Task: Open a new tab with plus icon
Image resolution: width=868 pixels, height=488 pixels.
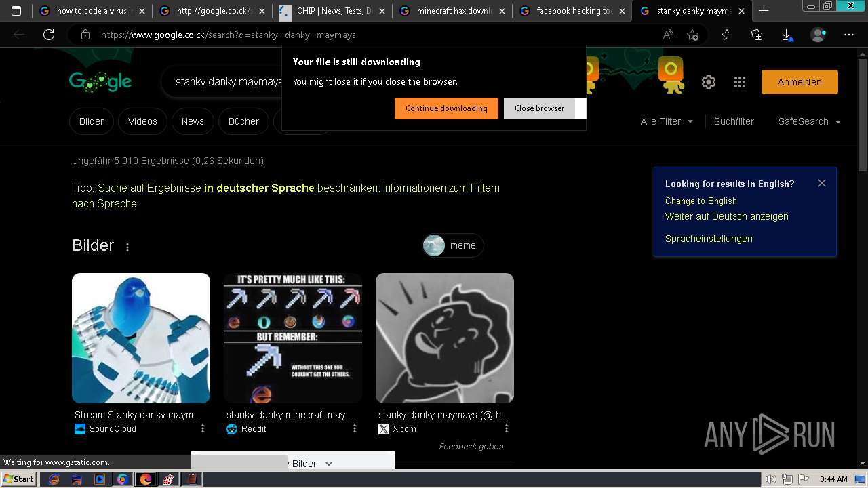Action: 764,11
